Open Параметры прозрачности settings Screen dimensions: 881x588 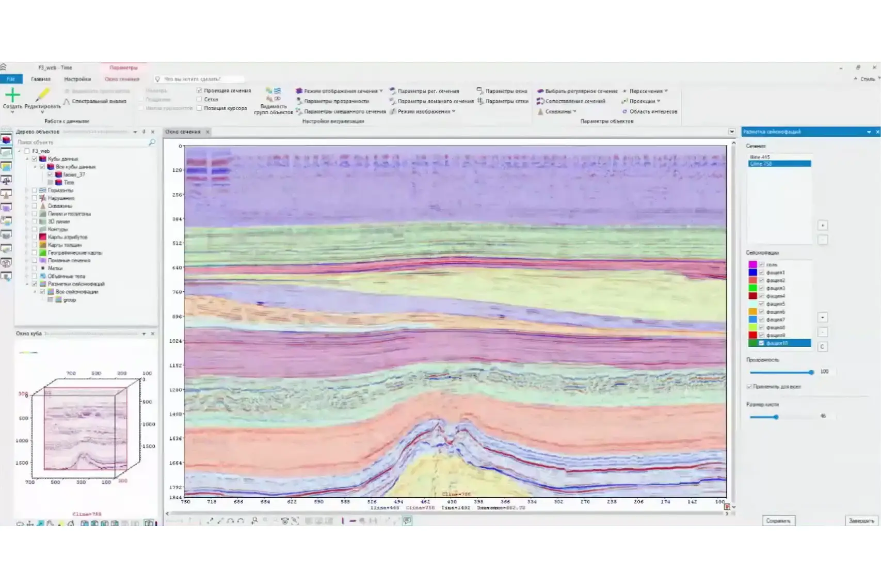[x=336, y=101]
